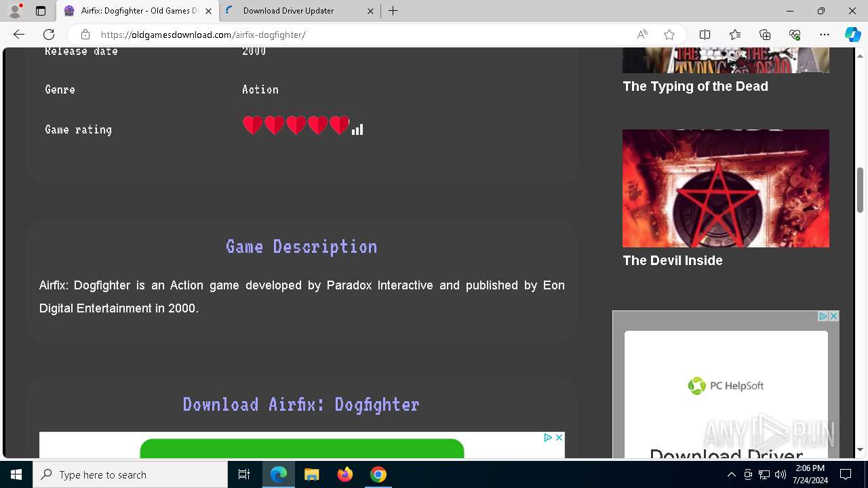Open AdChoices info on banner ad
The width and height of the screenshot is (868, 488).
pos(548,437)
